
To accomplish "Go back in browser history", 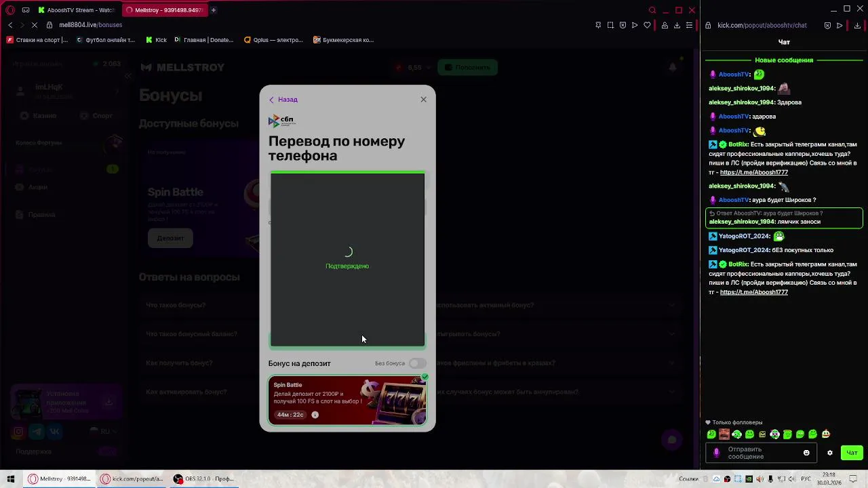I will pos(10,25).
